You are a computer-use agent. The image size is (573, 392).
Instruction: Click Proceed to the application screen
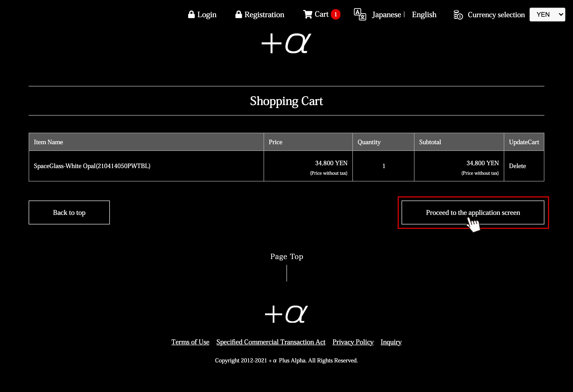point(473,212)
